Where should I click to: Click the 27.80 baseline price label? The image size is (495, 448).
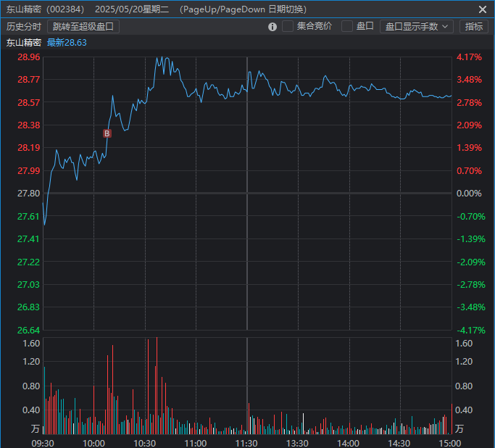click(29, 194)
